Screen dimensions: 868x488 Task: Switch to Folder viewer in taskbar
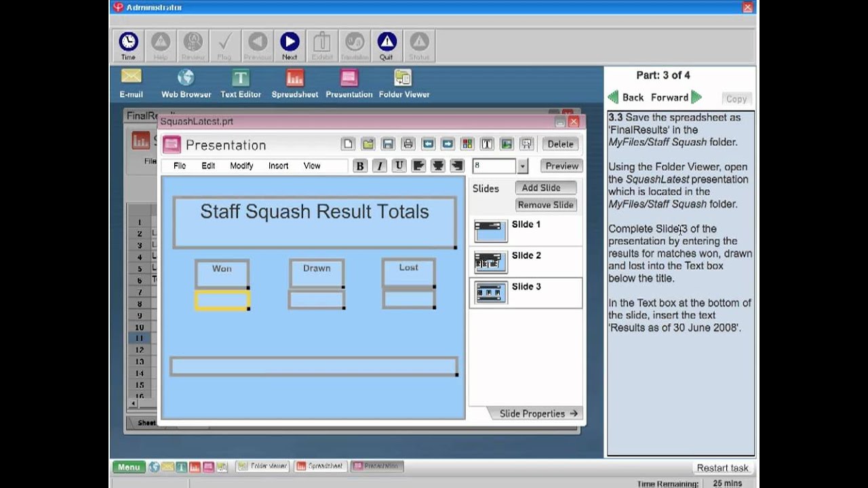click(263, 466)
